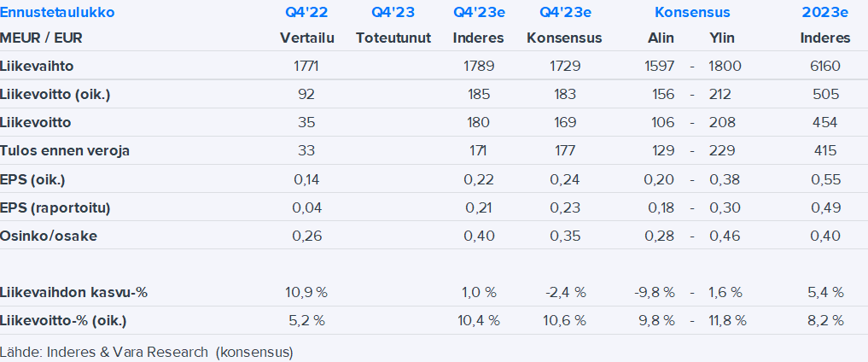
Task: Select the Toteutunut column header
Action: click(393, 38)
